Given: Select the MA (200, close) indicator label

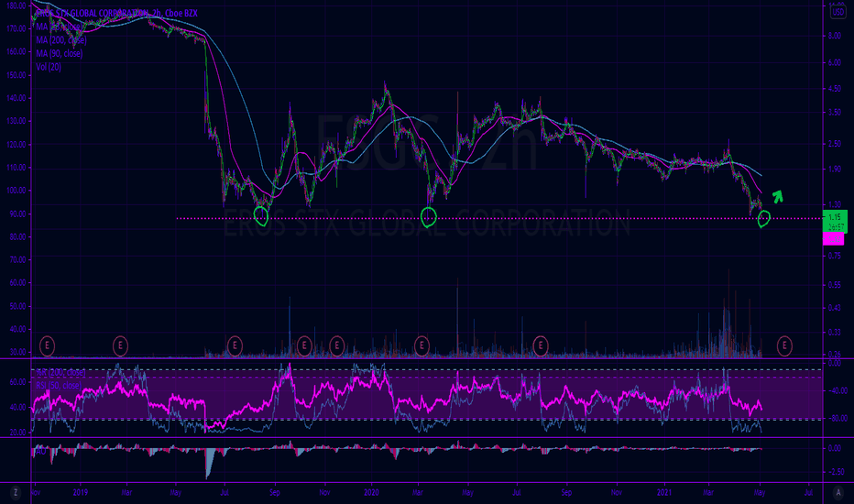Looking at the screenshot, I should [61, 39].
